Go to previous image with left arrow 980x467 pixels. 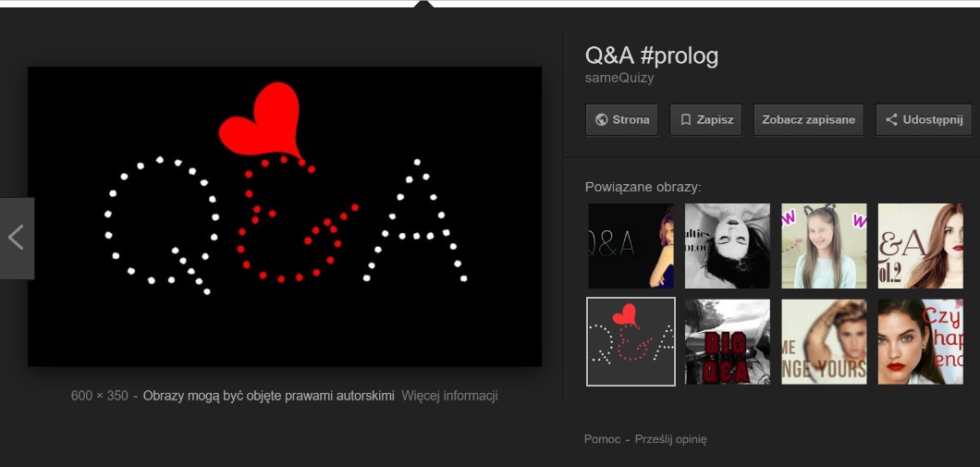tap(17, 239)
